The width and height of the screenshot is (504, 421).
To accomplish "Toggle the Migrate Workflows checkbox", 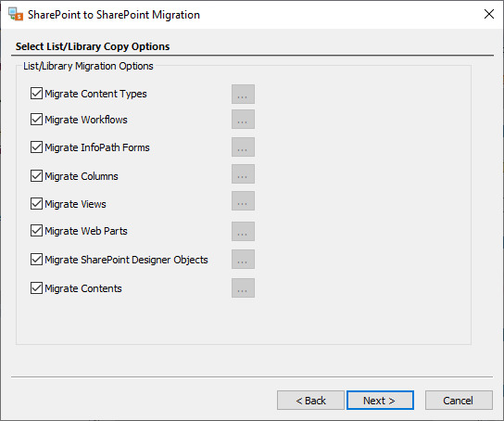I will [36, 120].
